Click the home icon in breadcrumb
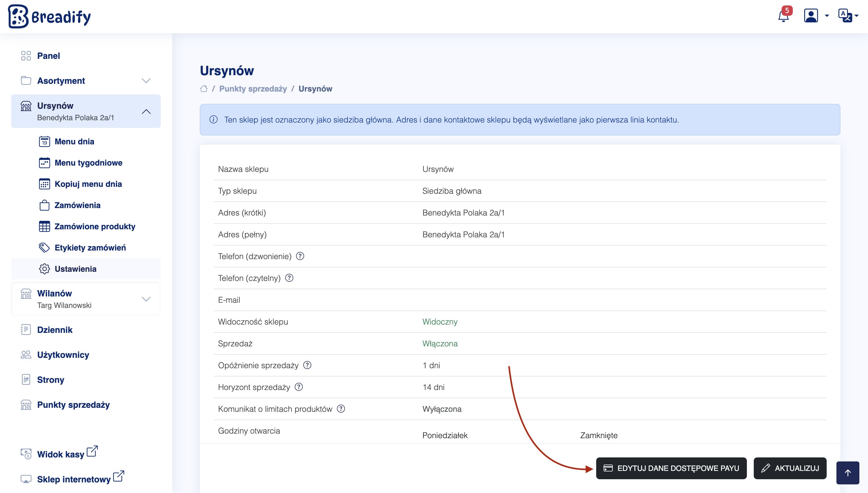868x493 pixels. tap(204, 89)
